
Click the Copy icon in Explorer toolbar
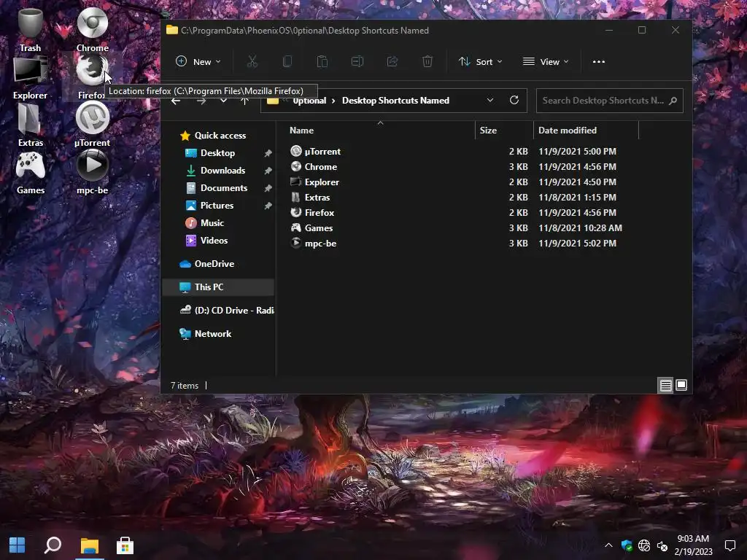[x=287, y=61]
